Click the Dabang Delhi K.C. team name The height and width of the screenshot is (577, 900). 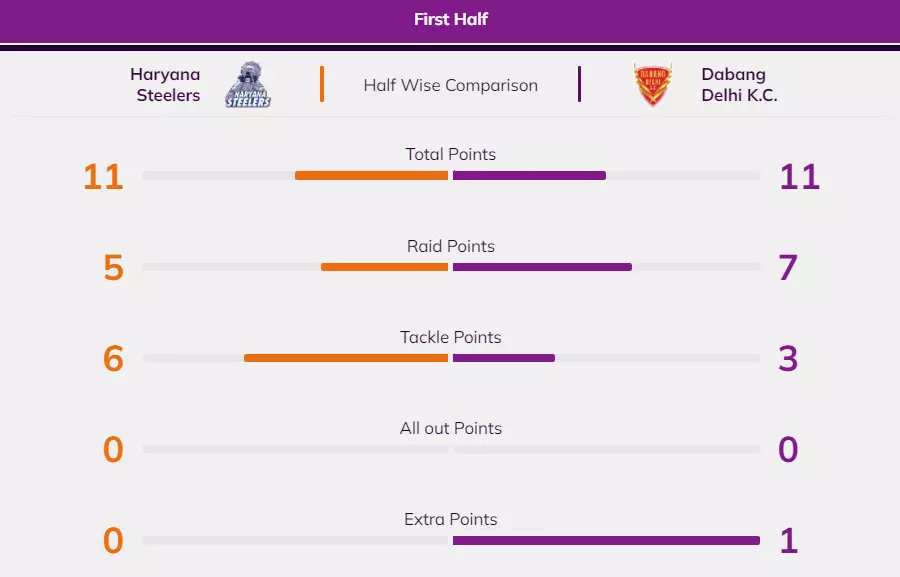tap(739, 85)
